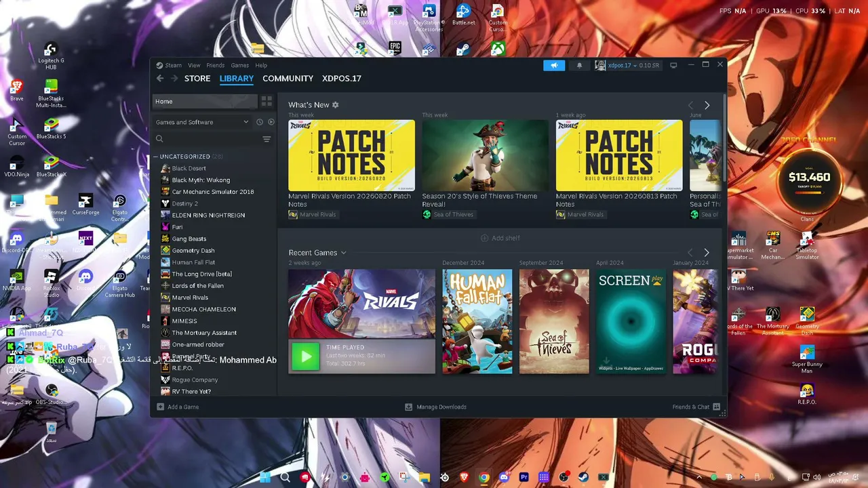Open Friends & Chat
Screen dimensions: 868x488
click(x=696, y=407)
